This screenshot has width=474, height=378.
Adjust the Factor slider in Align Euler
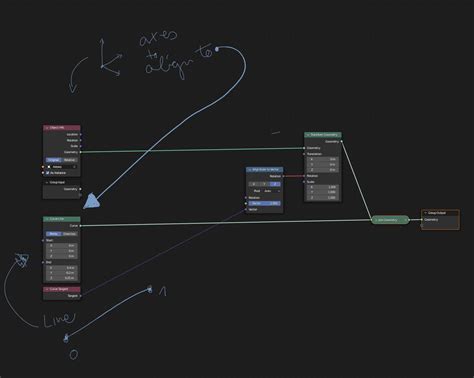(265, 203)
